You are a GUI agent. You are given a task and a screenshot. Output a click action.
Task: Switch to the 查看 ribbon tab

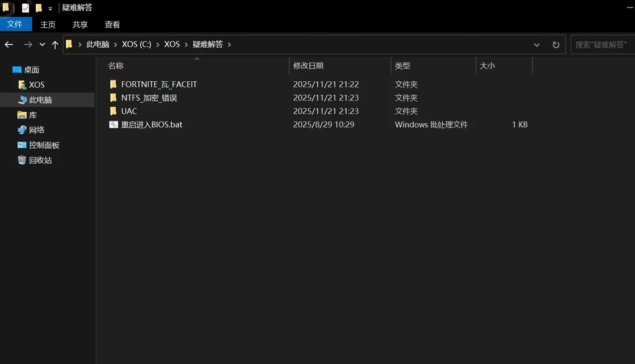tap(112, 24)
